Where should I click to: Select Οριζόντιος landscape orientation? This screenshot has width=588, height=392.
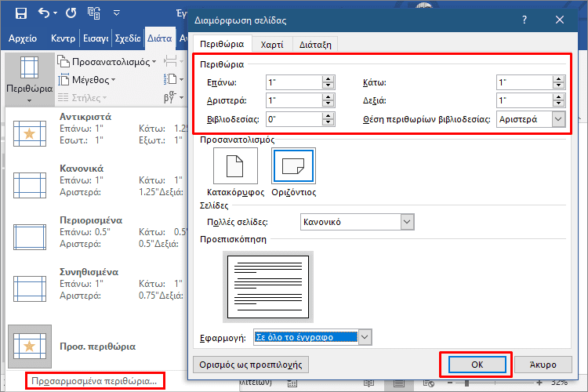[294, 165]
